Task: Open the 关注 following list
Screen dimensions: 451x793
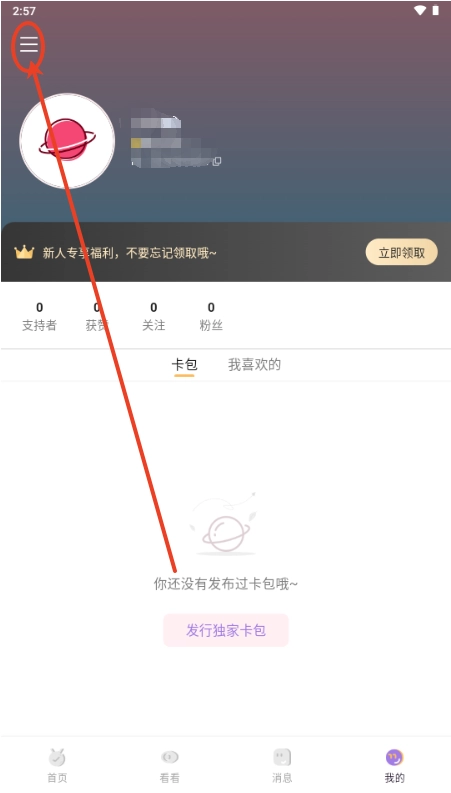Action: tap(153, 317)
